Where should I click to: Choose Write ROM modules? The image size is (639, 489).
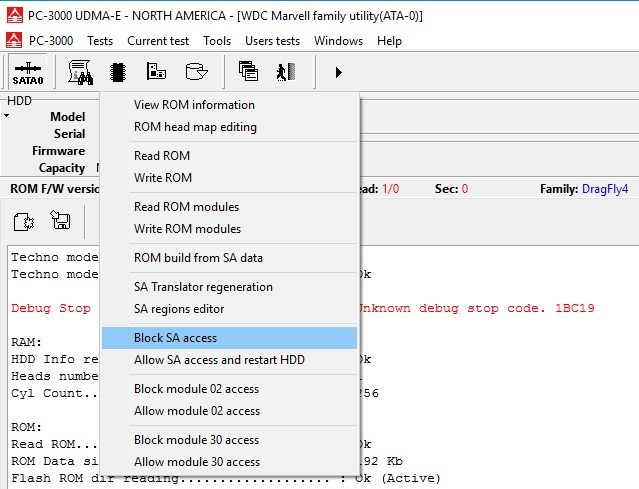pyautogui.click(x=229, y=229)
